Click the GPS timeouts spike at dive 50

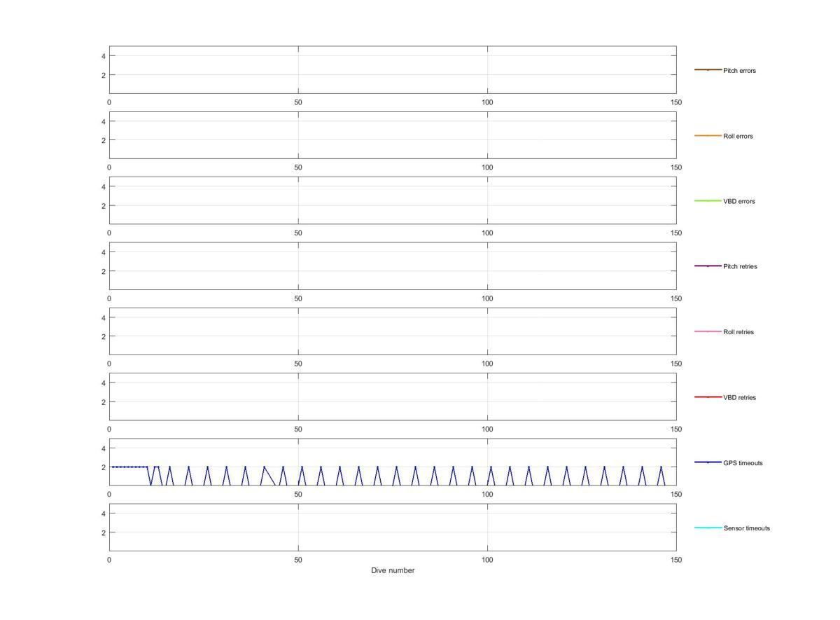[x=302, y=475]
